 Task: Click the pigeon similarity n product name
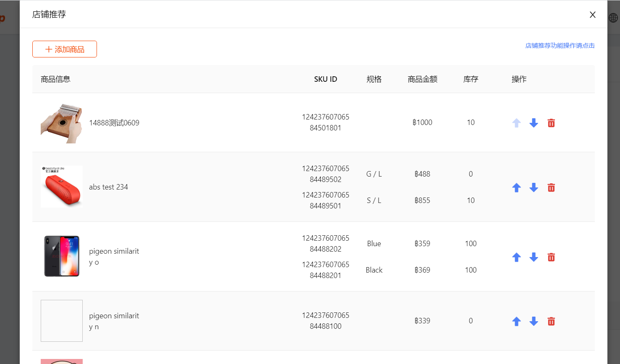114,321
